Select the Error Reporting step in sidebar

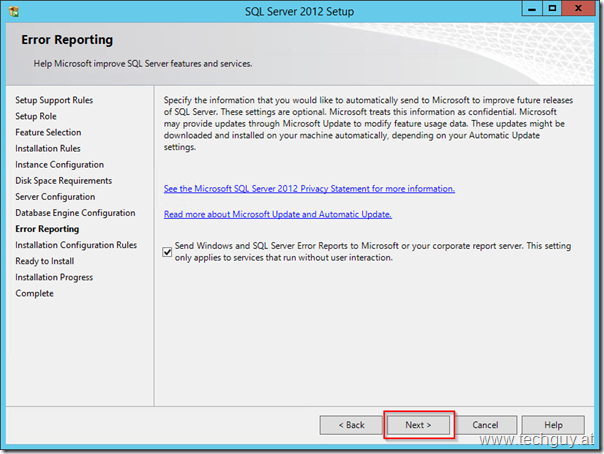pos(47,229)
